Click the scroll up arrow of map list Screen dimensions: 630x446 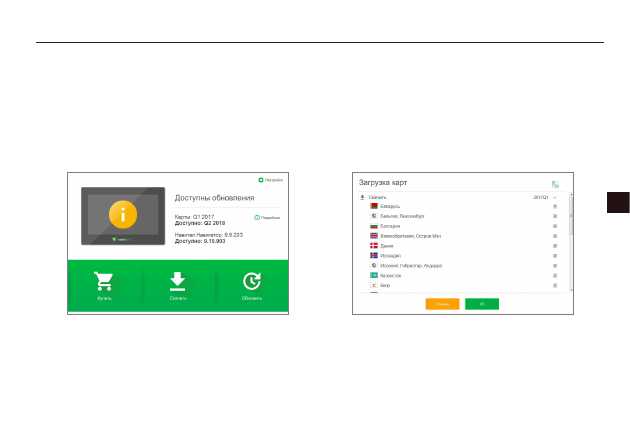pos(571,194)
